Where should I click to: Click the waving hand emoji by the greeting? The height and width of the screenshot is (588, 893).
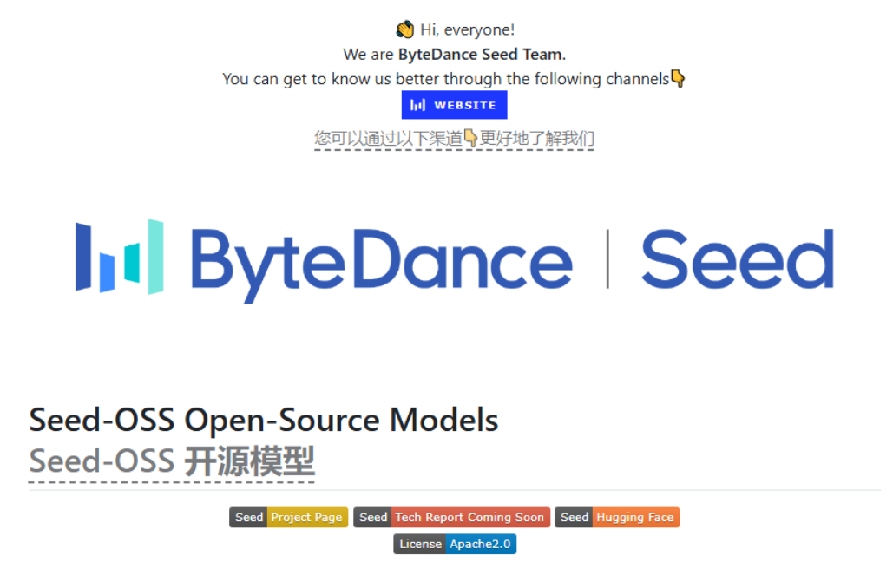(405, 29)
